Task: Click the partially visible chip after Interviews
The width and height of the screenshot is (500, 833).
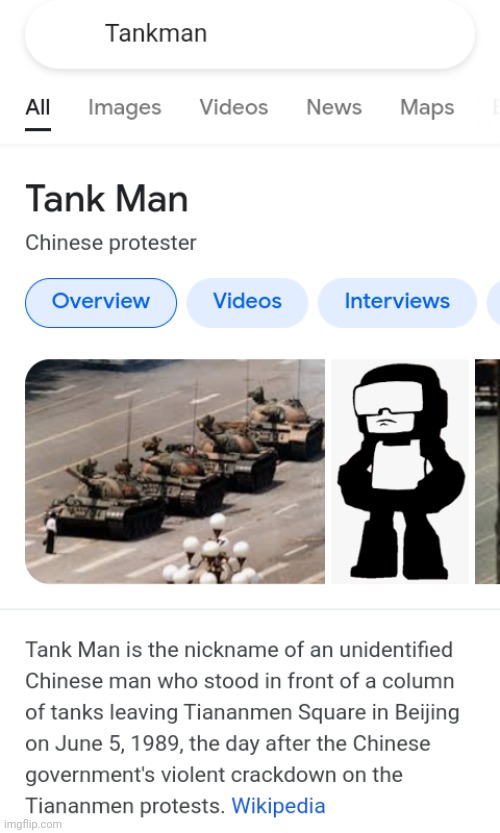Action: pos(494,302)
